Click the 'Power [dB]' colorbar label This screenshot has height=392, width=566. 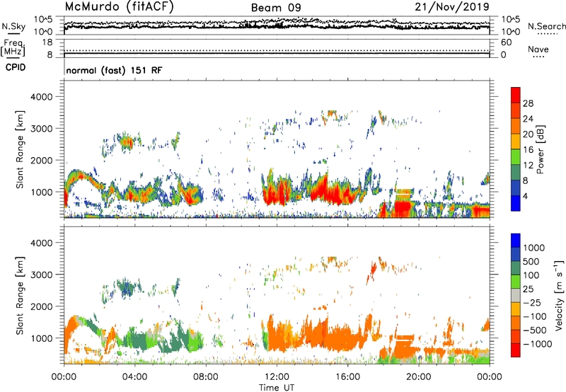click(x=541, y=149)
